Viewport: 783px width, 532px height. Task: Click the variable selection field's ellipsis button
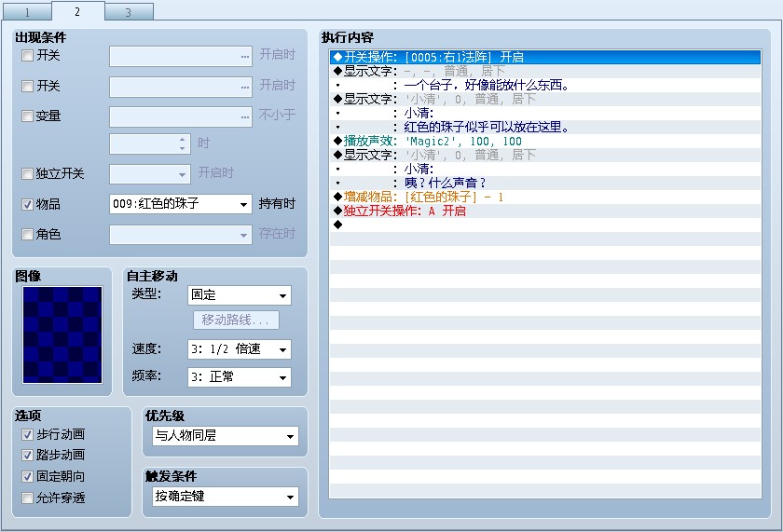click(244, 117)
